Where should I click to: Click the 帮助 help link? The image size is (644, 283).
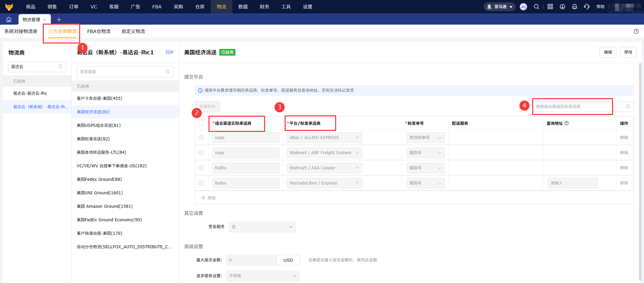pyautogui.click(x=601, y=7)
